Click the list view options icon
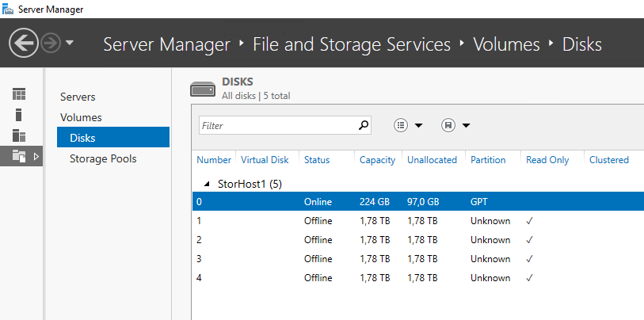 (x=401, y=125)
